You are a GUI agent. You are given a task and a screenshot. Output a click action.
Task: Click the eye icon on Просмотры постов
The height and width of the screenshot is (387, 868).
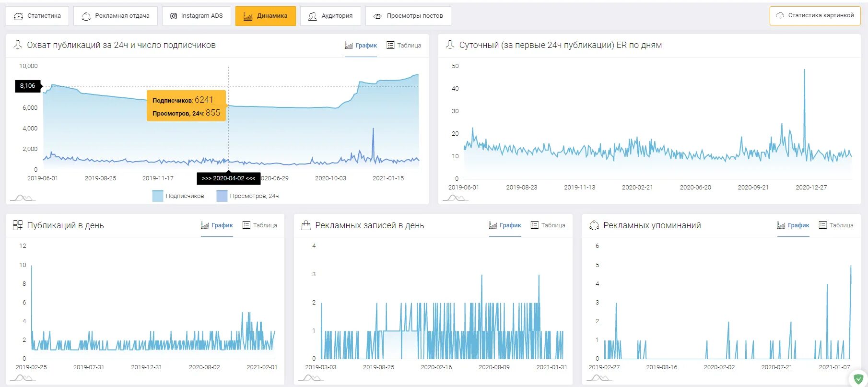(378, 16)
